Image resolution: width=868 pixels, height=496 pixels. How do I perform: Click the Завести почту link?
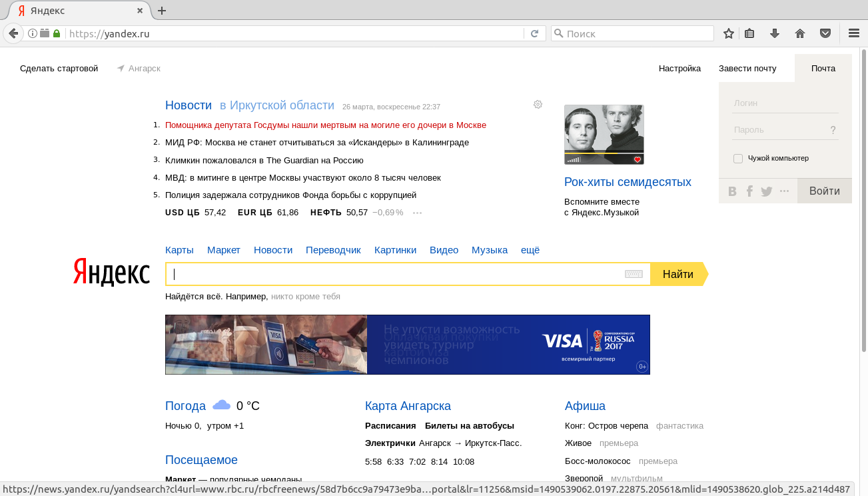747,69
